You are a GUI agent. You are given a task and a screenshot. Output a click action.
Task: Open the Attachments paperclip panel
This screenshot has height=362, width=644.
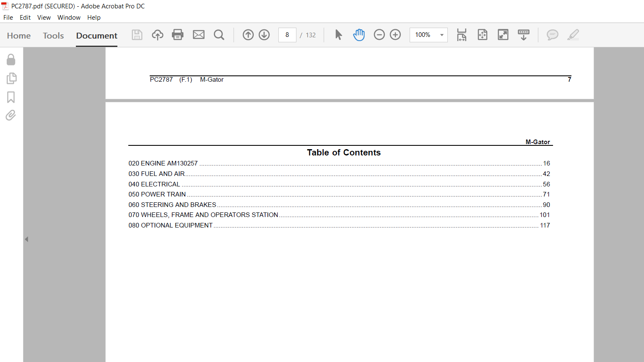(11, 115)
